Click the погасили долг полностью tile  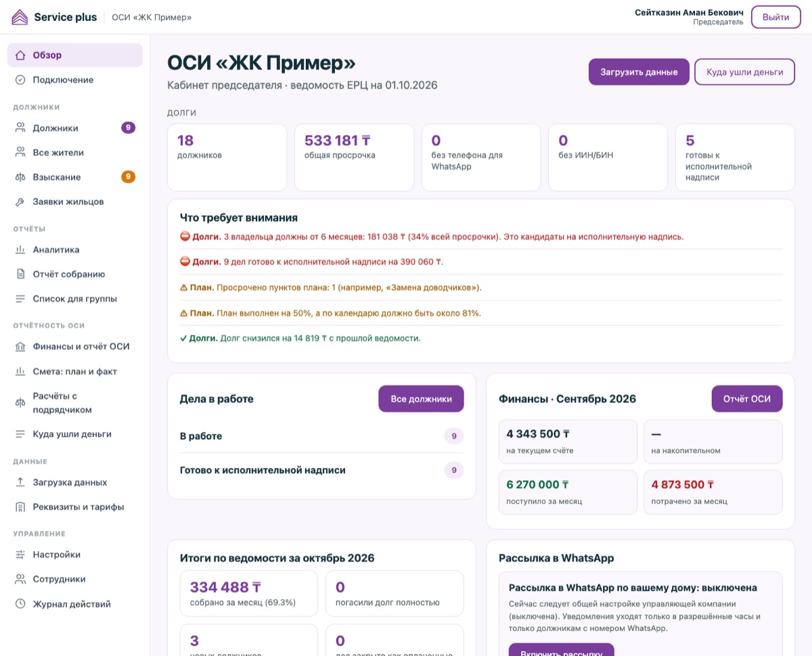(x=394, y=593)
